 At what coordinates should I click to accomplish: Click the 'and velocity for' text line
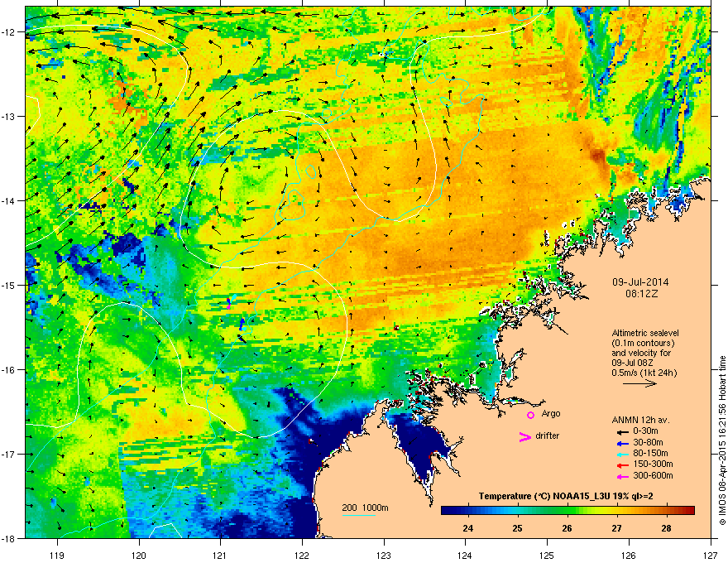coord(641,353)
